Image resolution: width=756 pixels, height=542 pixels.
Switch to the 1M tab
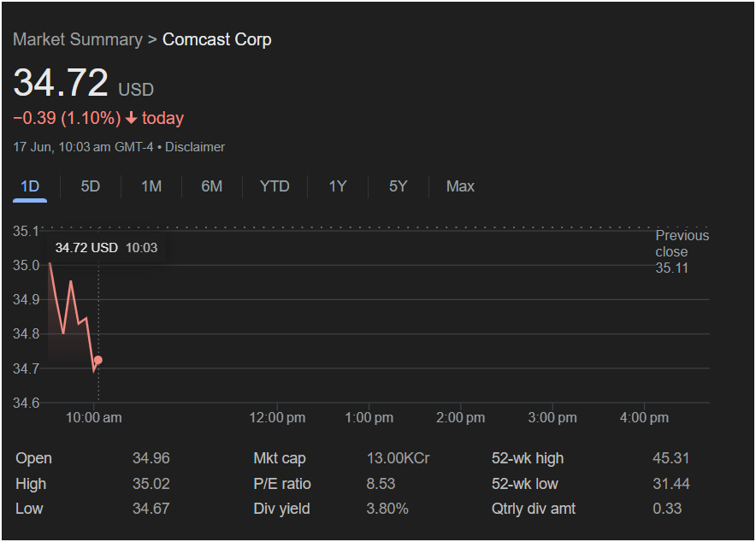click(x=151, y=186)
